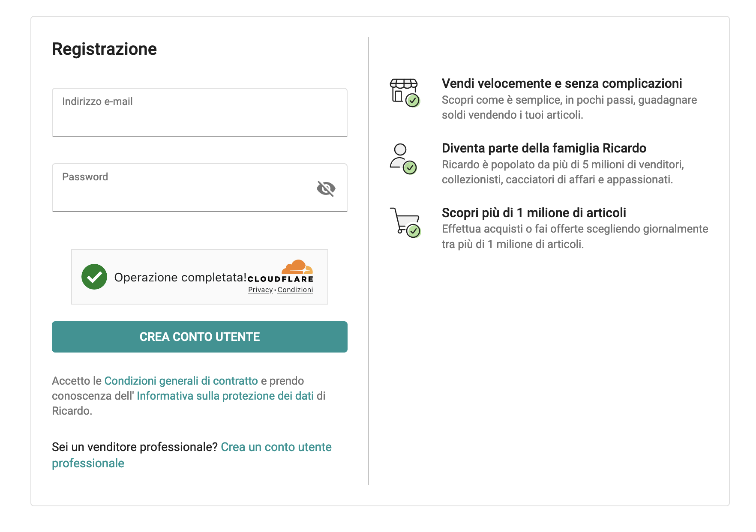Viewport: 756px width, 532px height.
Task: Open Informativa sulla protezione dei dati link
Action: coord(225,396)
